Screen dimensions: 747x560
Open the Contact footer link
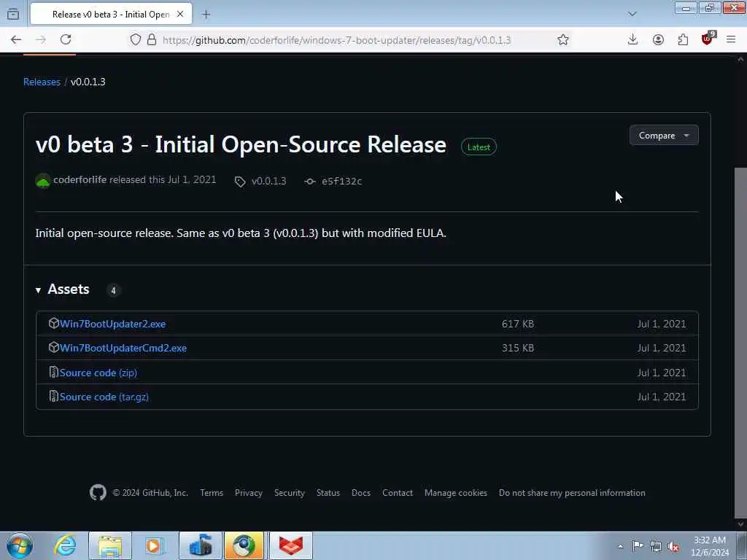(x=398, y=493)
